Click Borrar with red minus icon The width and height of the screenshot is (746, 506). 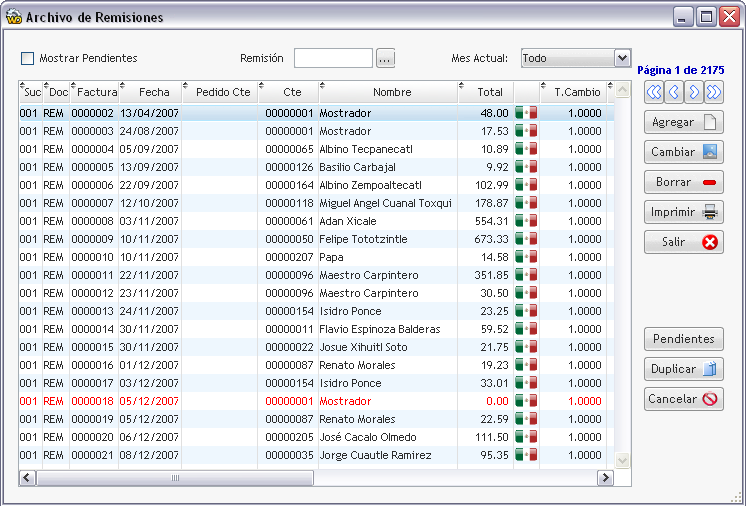coord(684,182)
